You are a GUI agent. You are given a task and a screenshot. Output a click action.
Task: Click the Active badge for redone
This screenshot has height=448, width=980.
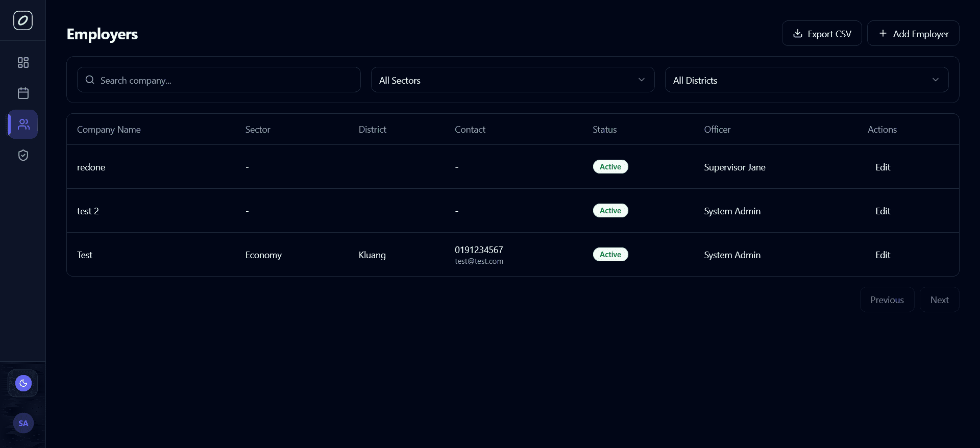[610, 167]
